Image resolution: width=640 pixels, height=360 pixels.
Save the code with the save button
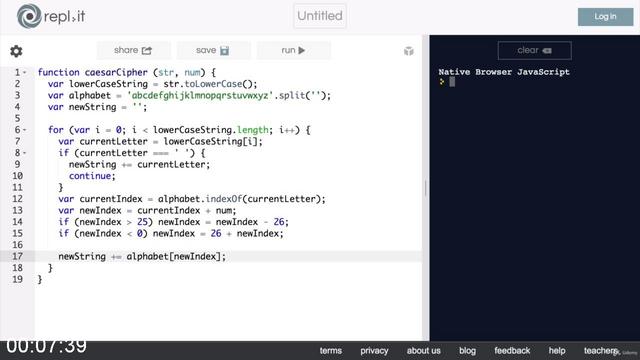coord(213,51)
